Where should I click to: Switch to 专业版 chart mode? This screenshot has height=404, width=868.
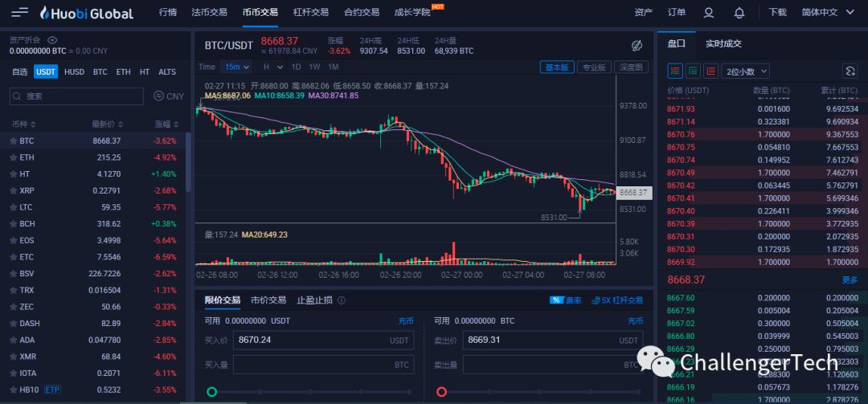(x=594, y=67)
